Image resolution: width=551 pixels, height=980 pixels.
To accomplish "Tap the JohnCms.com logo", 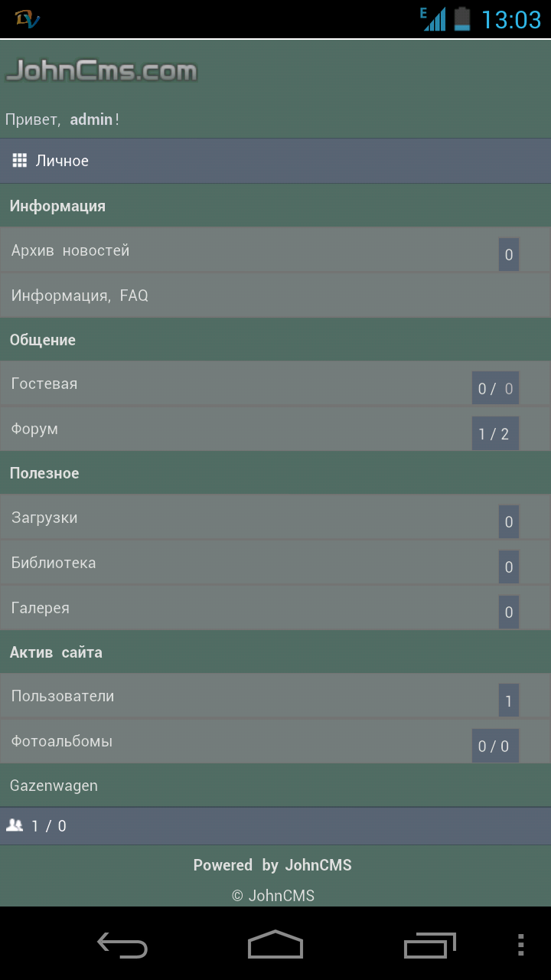I will [101, 71].
